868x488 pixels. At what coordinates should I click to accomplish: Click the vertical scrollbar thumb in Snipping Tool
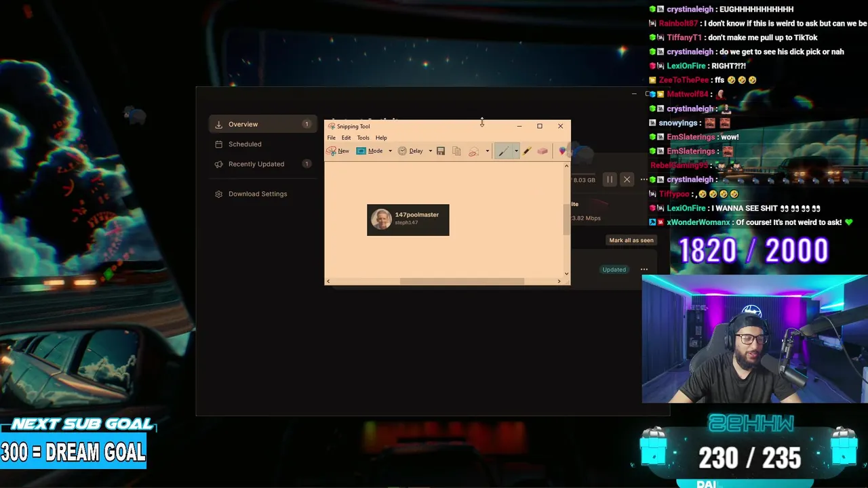point(566,220)
